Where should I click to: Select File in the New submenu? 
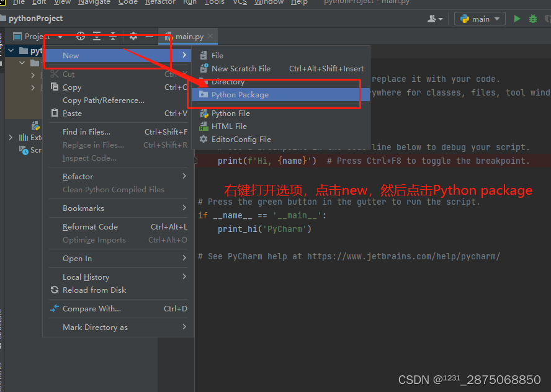tap(280, 55)
